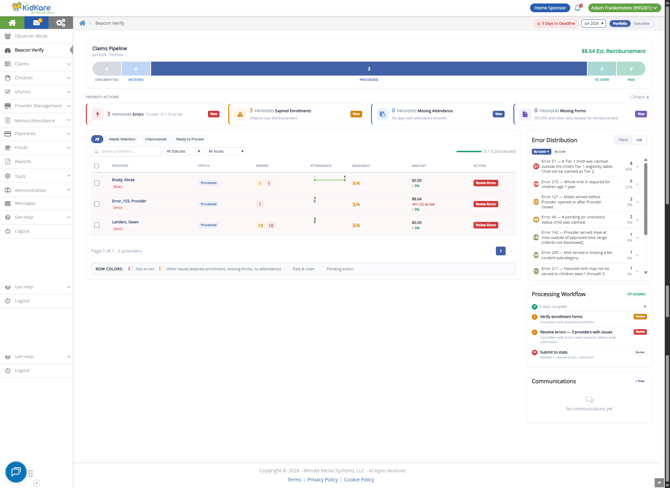Expand the Claims sidebar menu

(36, 64)
